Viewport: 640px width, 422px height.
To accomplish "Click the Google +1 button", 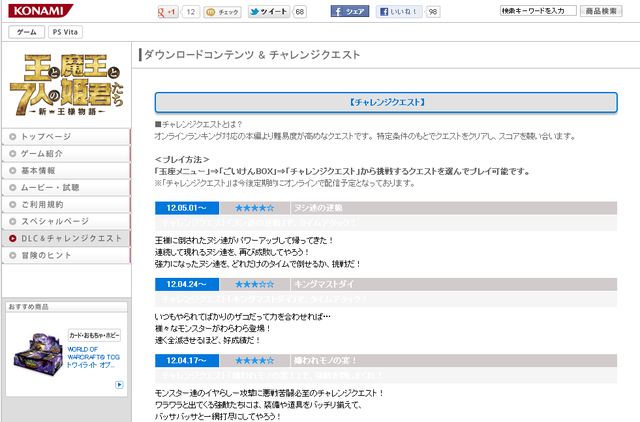I will (168, 12).
